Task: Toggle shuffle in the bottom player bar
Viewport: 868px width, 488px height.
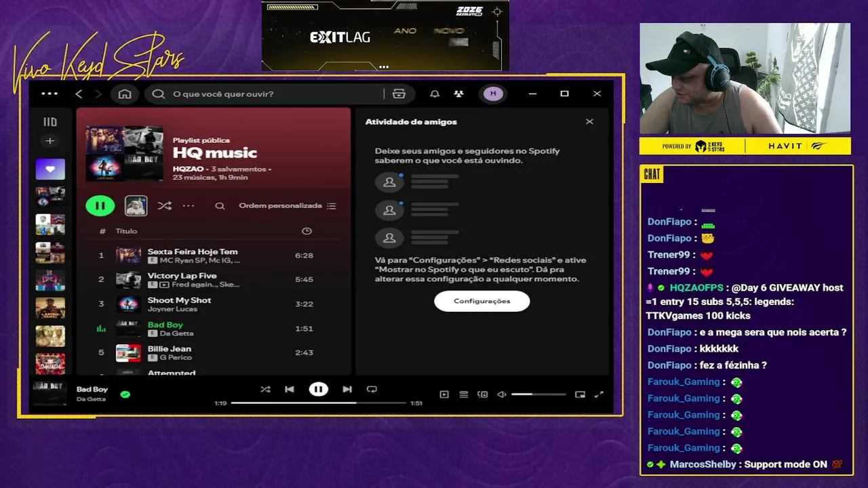Action: click(x=265, y=389)
